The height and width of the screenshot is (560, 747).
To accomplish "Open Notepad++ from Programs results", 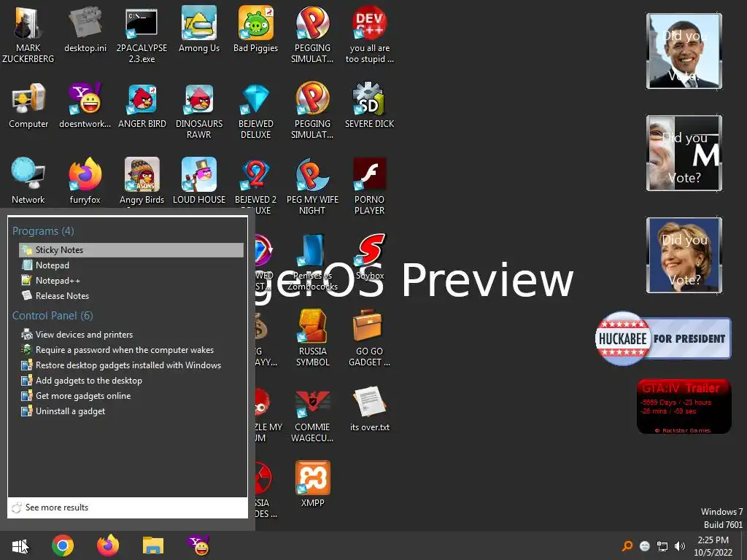I will (x=131, y=281).
